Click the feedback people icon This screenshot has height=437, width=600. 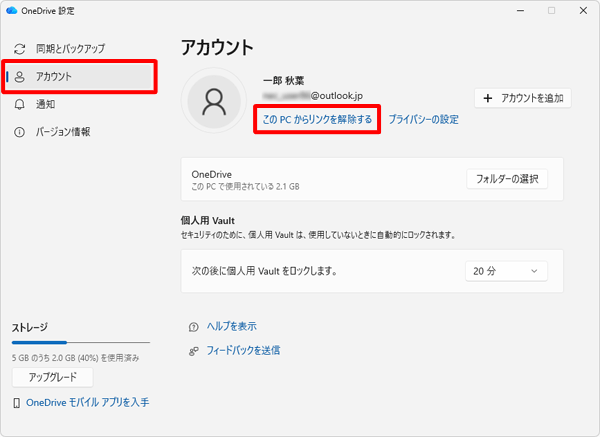tap(194, 351)
